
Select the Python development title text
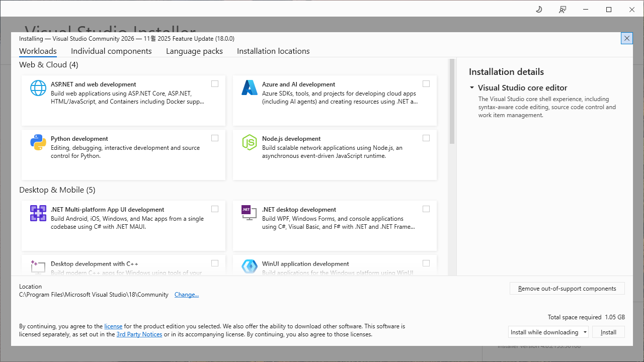pos(79,139)
